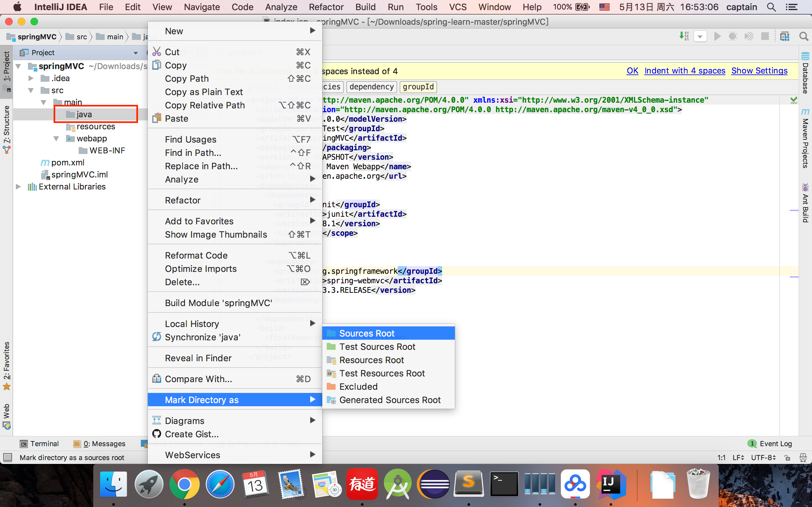Select Sources Root from the submenu
Image resolution: width=812 pixels, height=507 pixels.
367,333
